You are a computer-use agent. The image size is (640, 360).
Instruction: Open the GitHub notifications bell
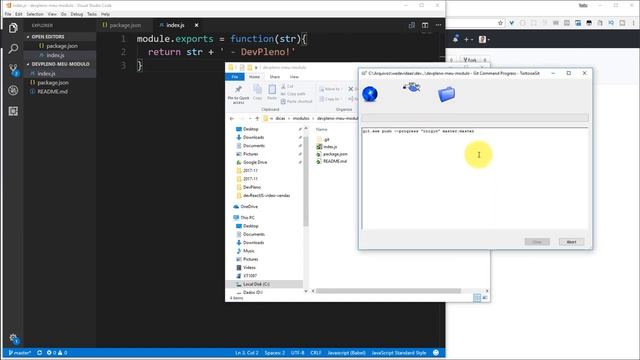pyautogui.click(x=456, y=39)
